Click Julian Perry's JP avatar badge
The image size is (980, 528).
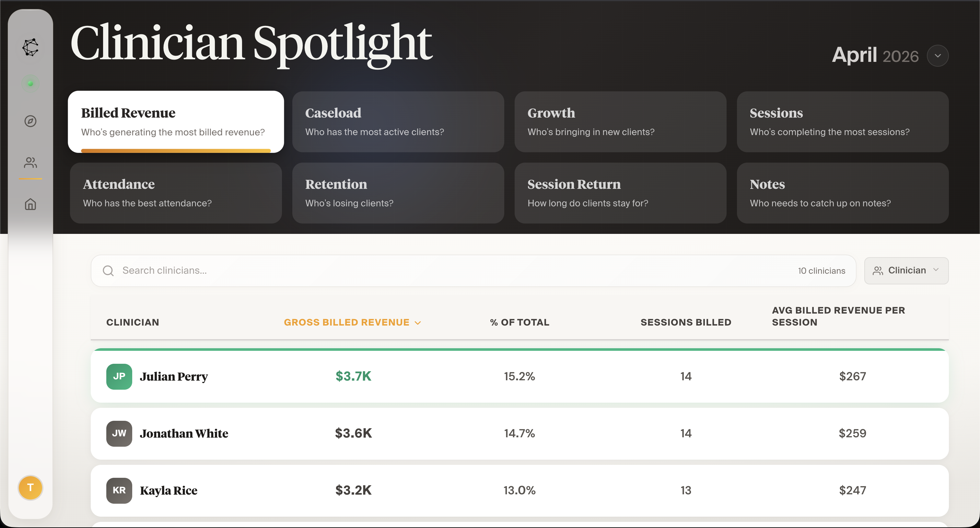click(x=119, y=376)
